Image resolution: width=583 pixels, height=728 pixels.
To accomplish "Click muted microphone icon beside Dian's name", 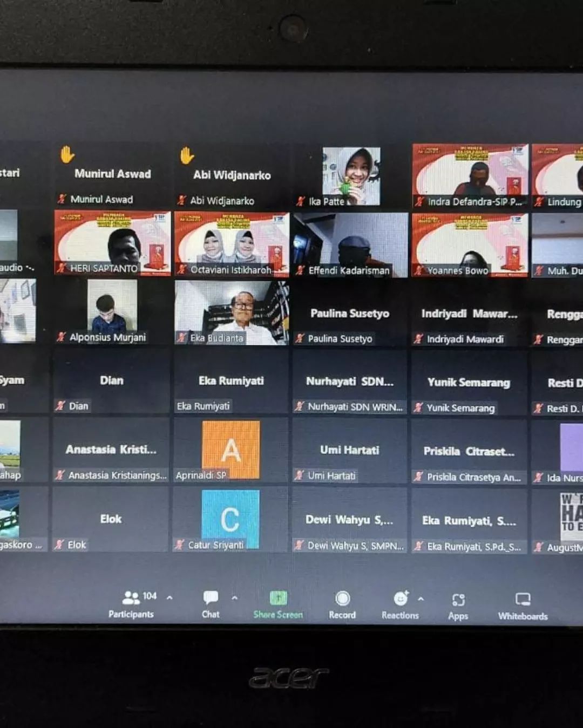I will 60,406.
